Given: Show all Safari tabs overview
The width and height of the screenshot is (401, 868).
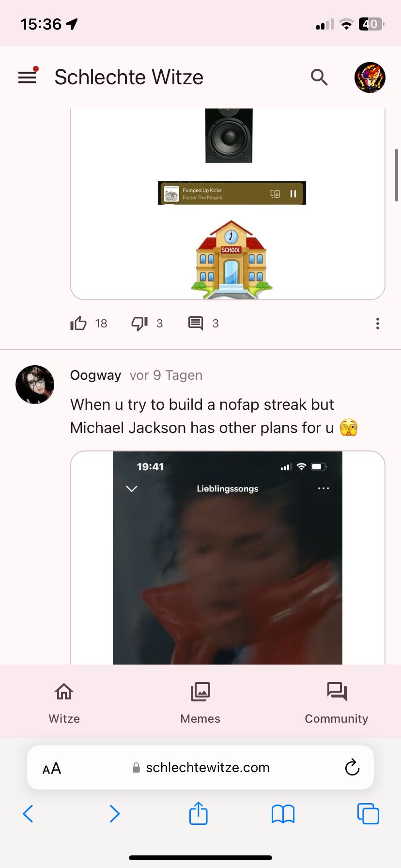Looking at the screenshot, I should pyautogui.click(x=368, y=814).
